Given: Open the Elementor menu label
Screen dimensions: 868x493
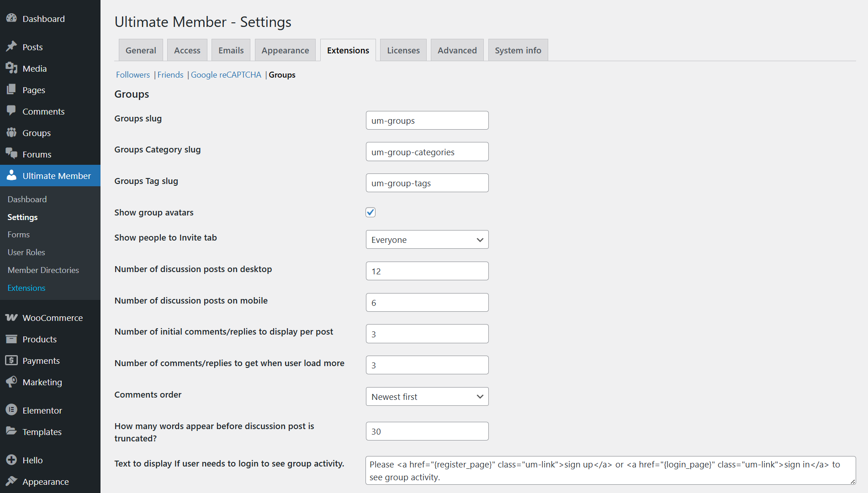Looking at the screenshot, I should point(42,410).
